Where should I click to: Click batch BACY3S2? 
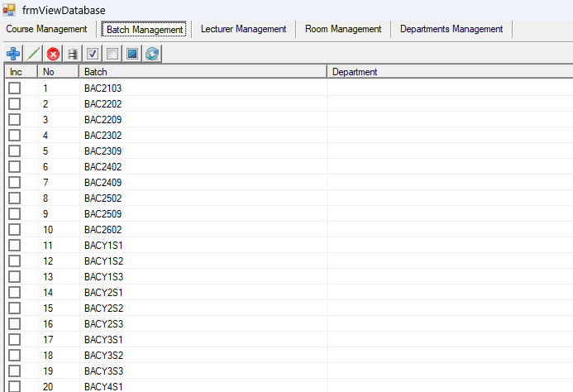point(203,356)
